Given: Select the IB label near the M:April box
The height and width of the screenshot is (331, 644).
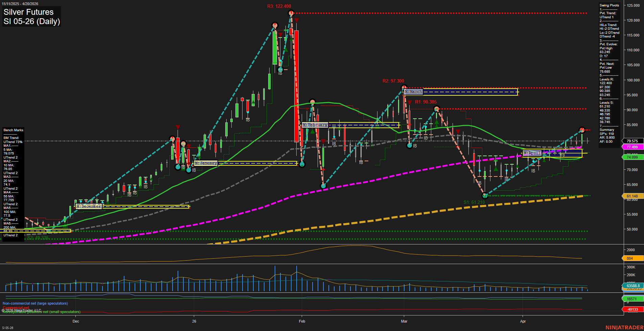Looking at the screenshot, I should click(533, 170).
